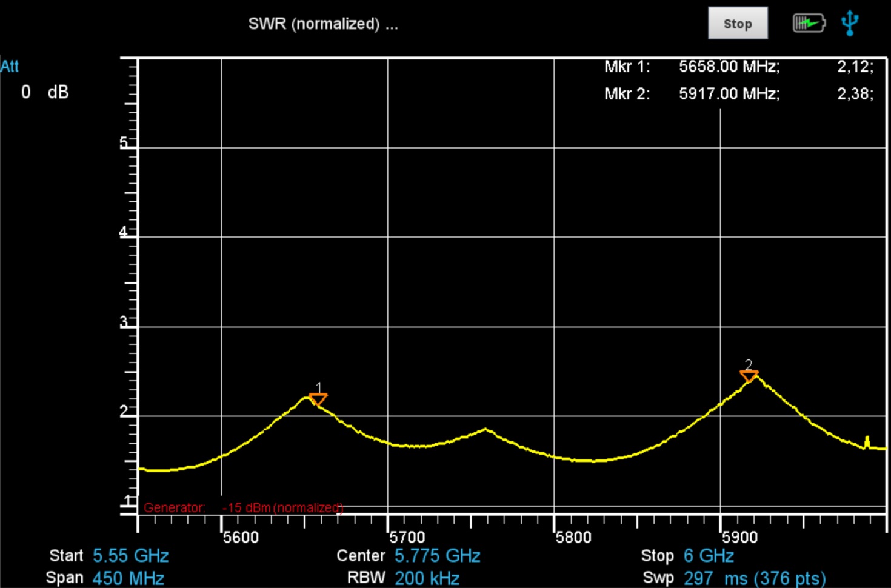
Task: Click the 0 dB attenuation value
Action: tap(45, 92)
